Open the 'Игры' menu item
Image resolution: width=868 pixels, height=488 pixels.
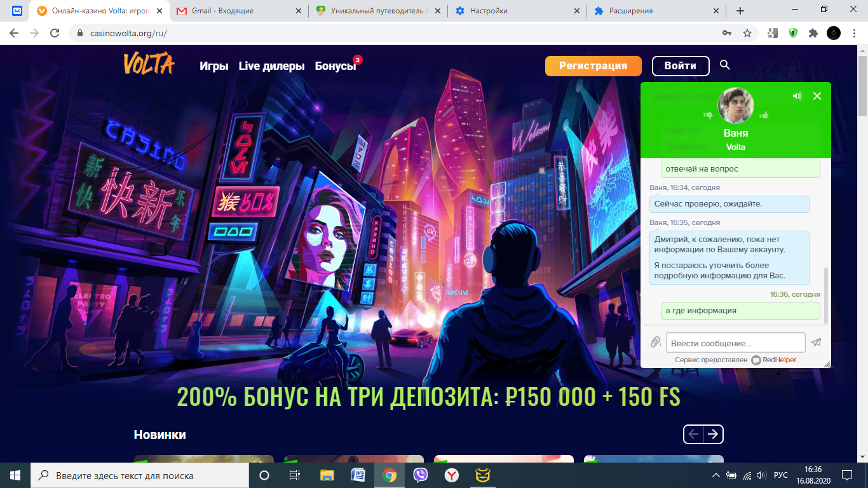(214, 66)
